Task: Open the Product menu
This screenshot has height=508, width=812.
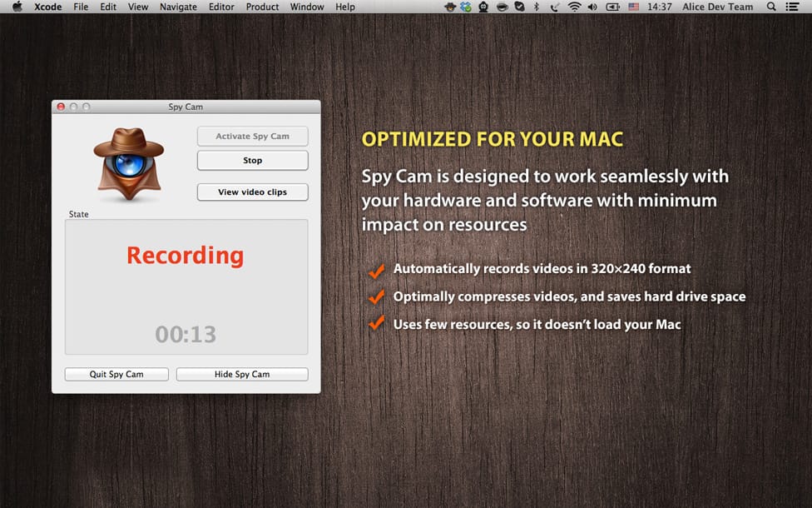Action: [262, 7]
